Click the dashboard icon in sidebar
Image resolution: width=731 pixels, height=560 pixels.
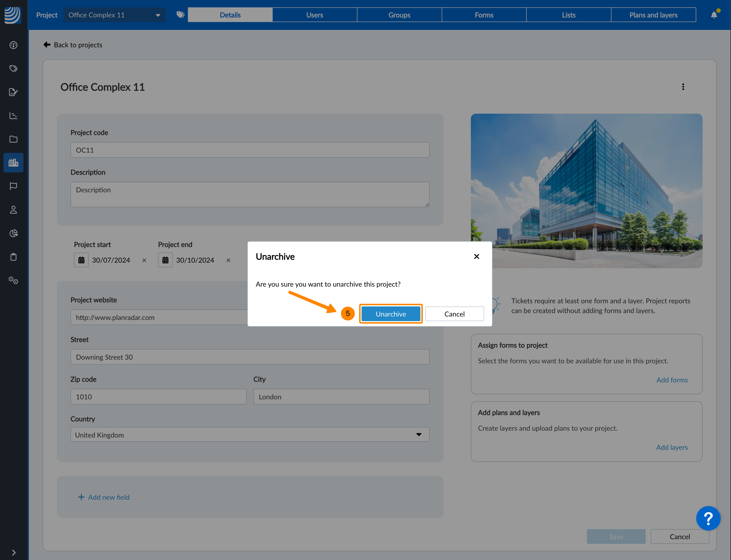pos(13,45)
